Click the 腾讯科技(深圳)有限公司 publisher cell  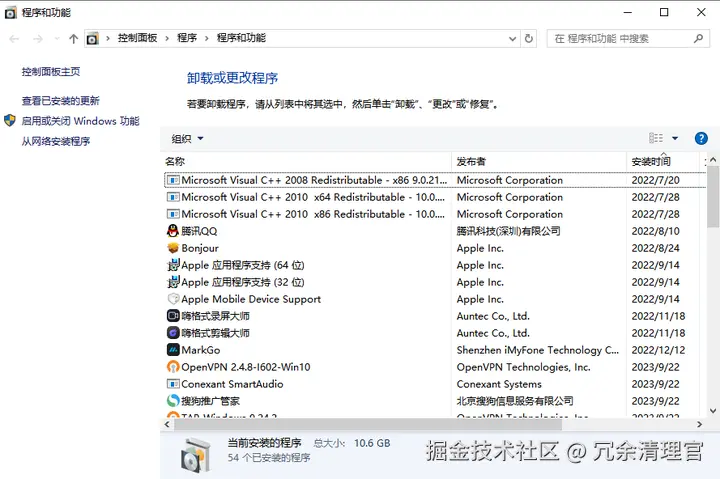tap(508, 231)
